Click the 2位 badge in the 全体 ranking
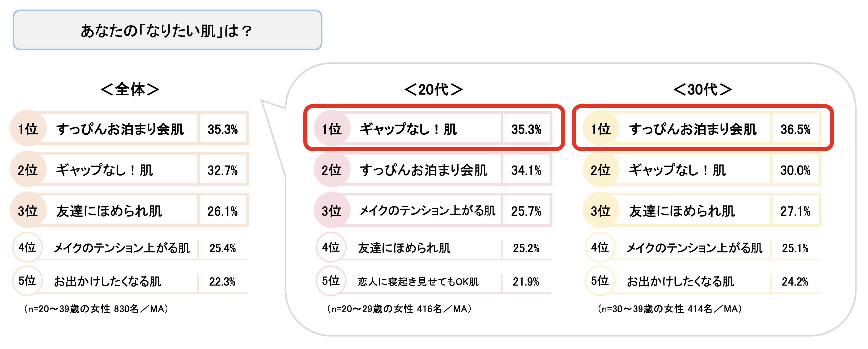The height and width of the screenshot is (349, 868). click(x=28, y=170)
